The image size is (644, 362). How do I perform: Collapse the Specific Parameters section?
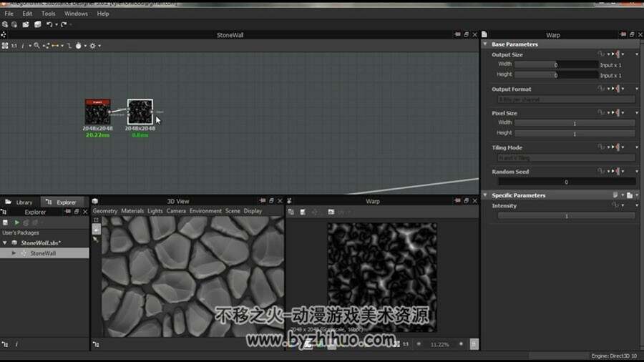click(485, 195)
